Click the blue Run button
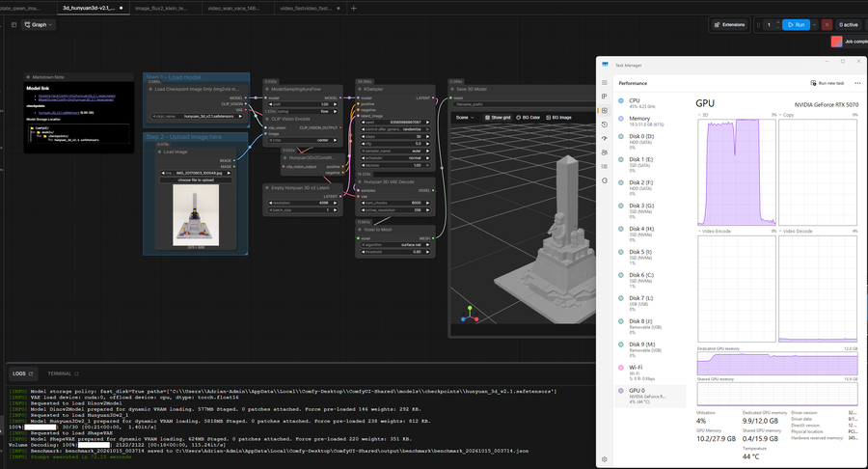 pos(796,25)
